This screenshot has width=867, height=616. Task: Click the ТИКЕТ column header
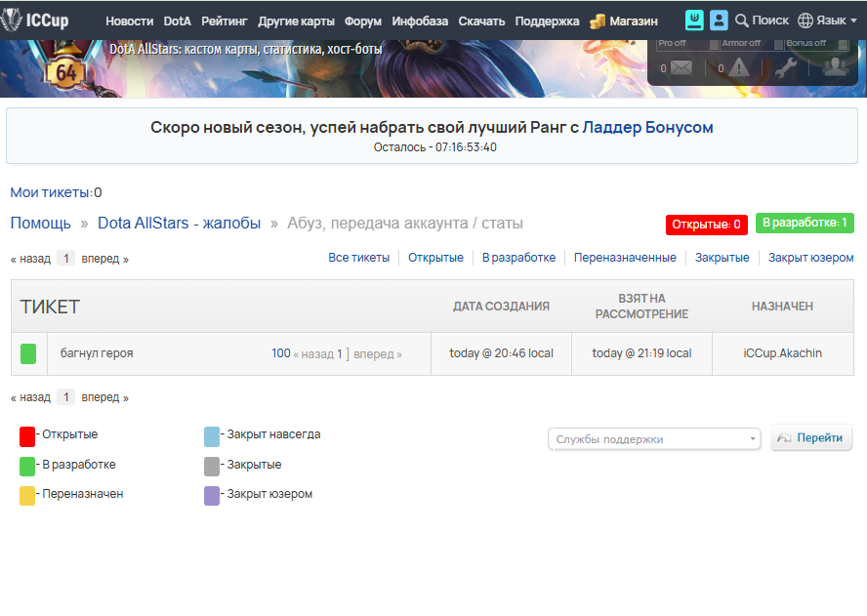coord(51,307)
